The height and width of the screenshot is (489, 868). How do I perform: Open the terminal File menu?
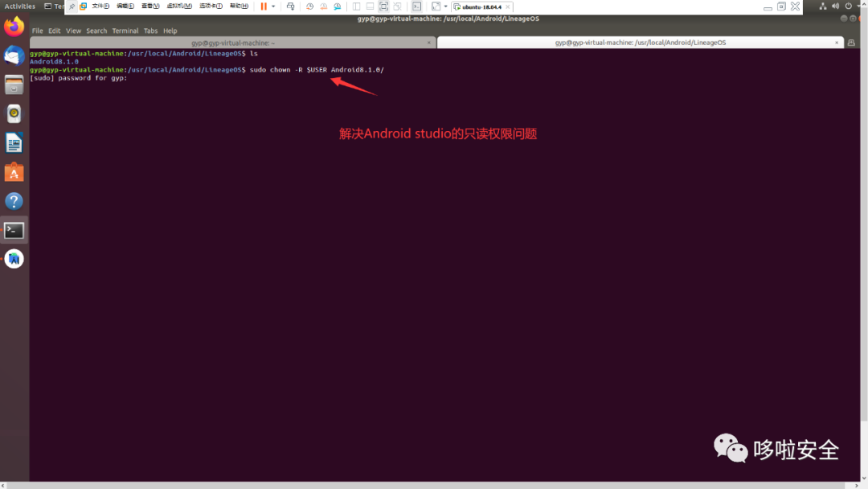click(x=38, y=31)
